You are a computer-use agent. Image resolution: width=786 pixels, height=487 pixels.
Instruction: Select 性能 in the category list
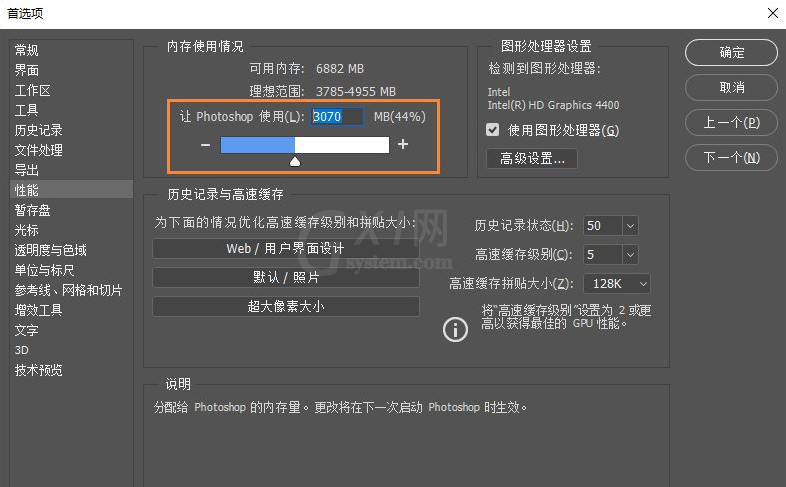[x=71, y=190]
